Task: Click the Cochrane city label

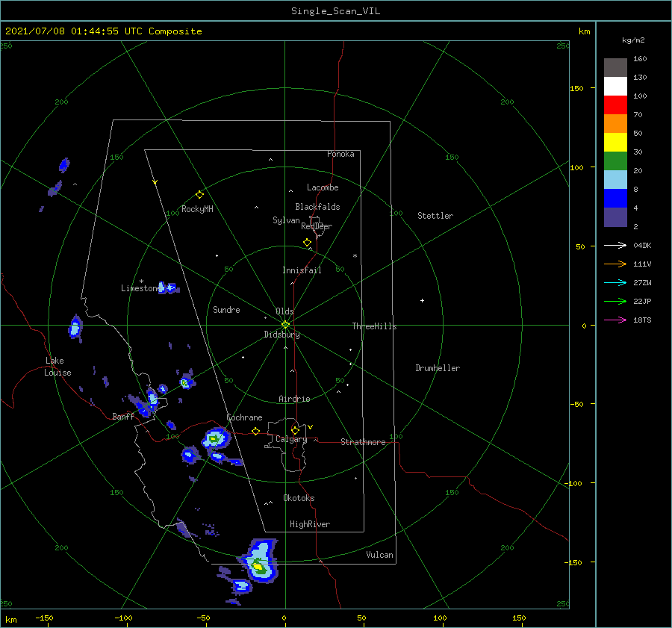Action: coord(244,417)
